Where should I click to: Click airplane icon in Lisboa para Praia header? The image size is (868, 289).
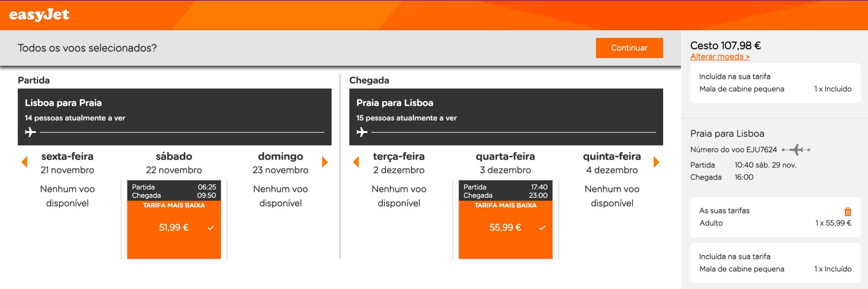coord(31,132)
